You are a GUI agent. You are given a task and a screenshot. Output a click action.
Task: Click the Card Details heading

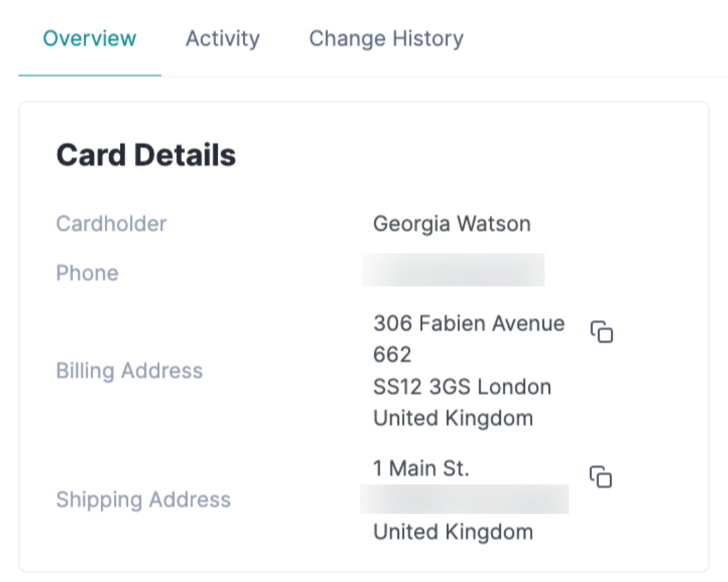pyautogui.click(x=146, y=154)
